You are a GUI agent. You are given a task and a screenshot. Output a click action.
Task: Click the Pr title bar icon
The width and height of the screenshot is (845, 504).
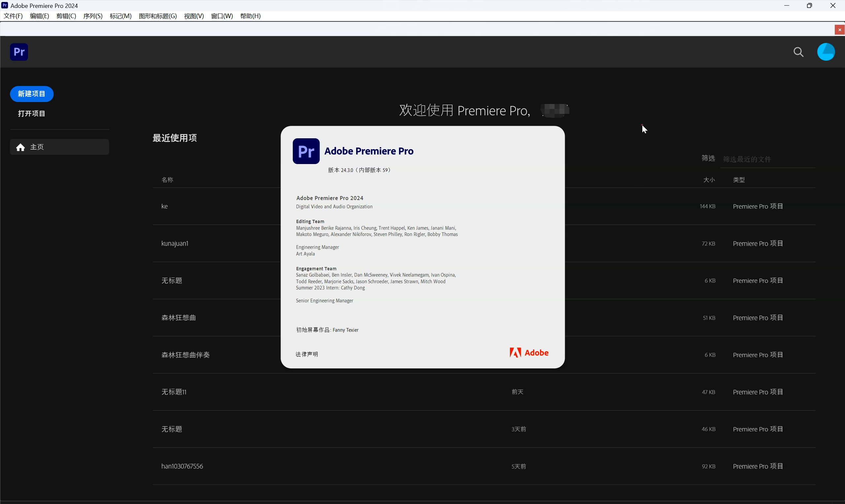click(5, 5)
